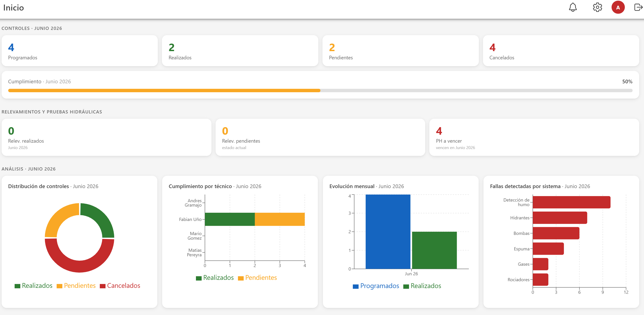Click the red user avatar 'A'
The width and height of the screenshot is (644, 315).
coord(618,7)
